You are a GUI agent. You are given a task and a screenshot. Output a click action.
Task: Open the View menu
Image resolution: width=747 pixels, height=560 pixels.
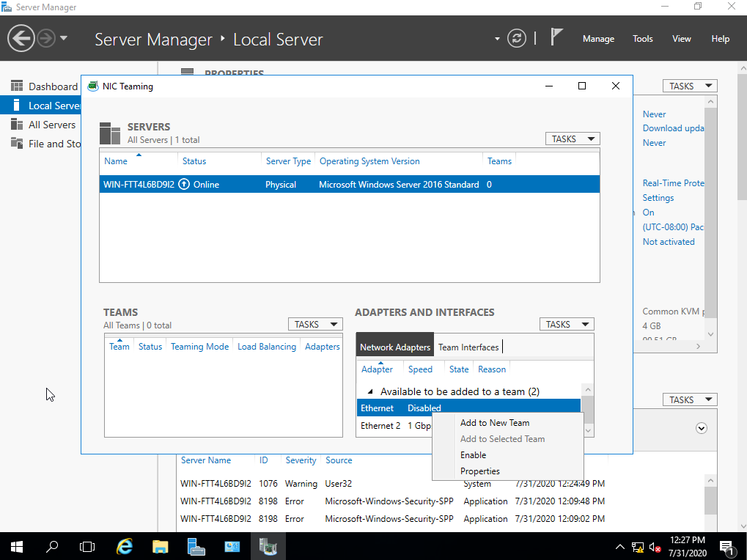click(x=681, y=39)
